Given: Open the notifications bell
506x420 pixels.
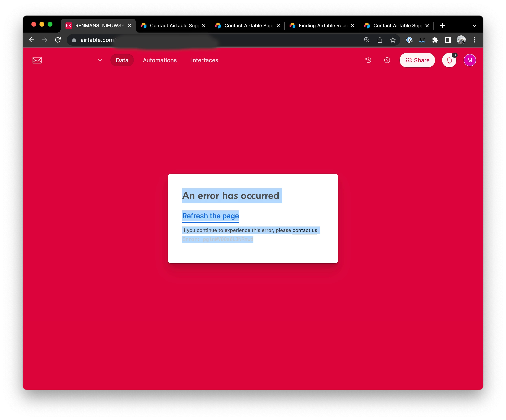Looking at the screenshot, I should 449,60.
